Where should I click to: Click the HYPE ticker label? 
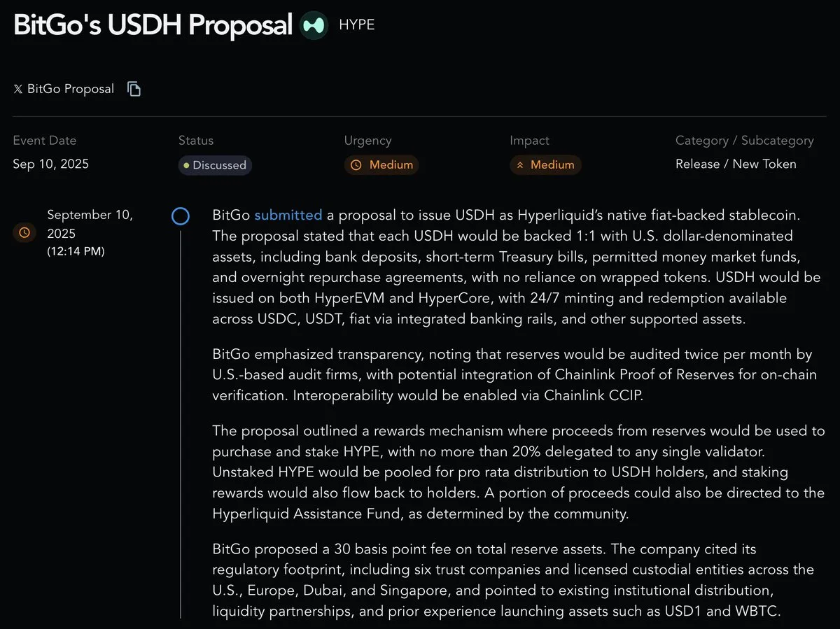pyautogui.click(x=357, y=25)
